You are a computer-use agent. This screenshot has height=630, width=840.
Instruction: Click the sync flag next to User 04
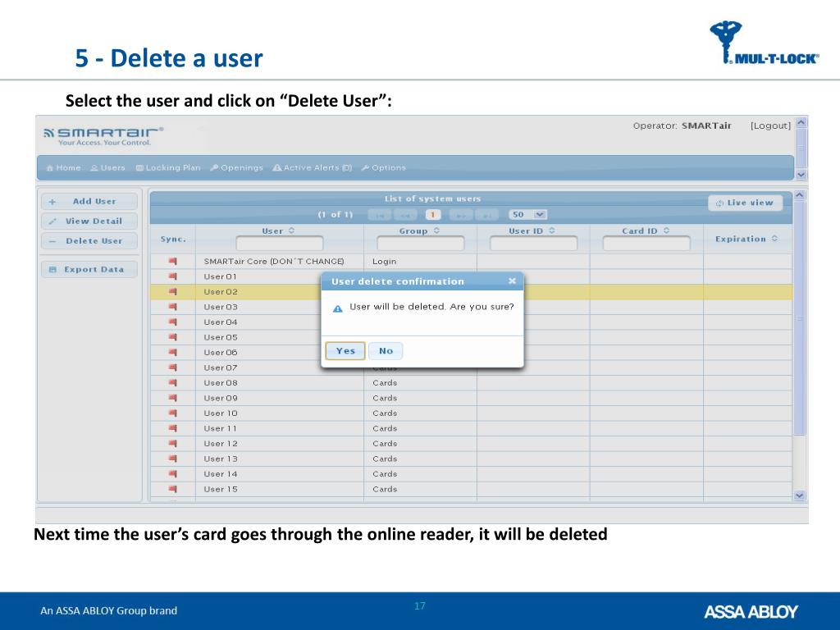pyautogui.click(x=172, y=322)
